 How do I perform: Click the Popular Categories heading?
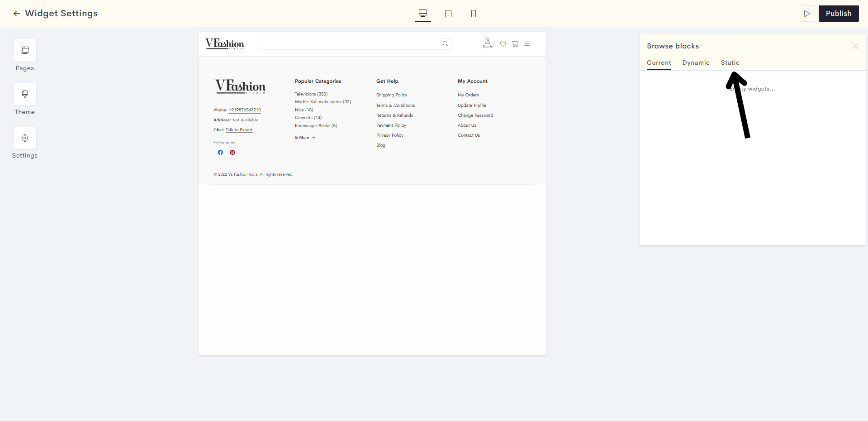point(318,81)
